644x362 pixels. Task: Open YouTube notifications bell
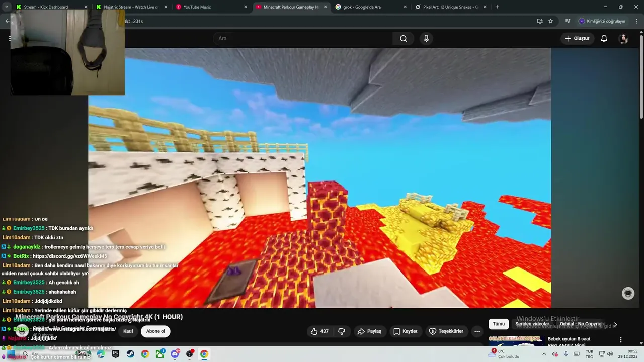point(604,39)
